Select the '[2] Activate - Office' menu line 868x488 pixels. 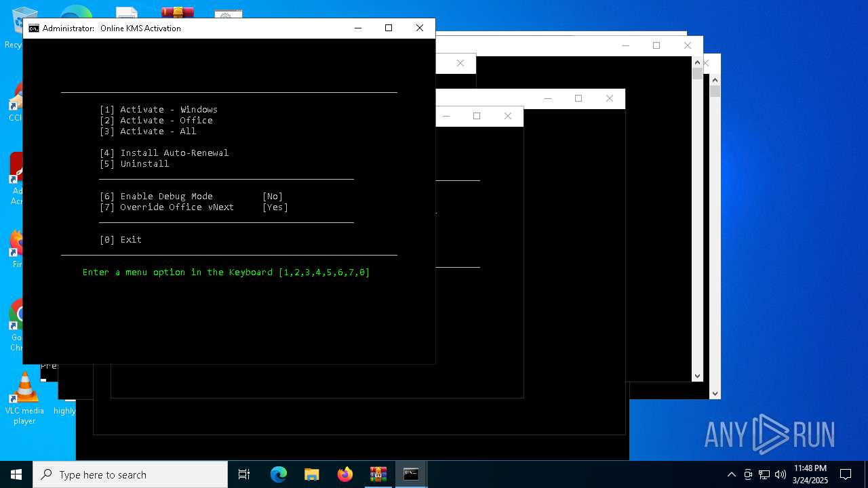point(156,121)
